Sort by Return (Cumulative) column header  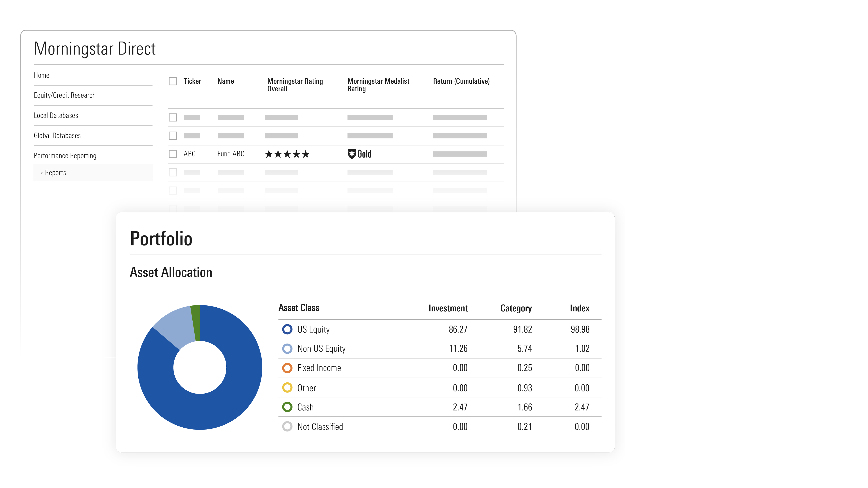pyautogui.click(x=461, y=81)
